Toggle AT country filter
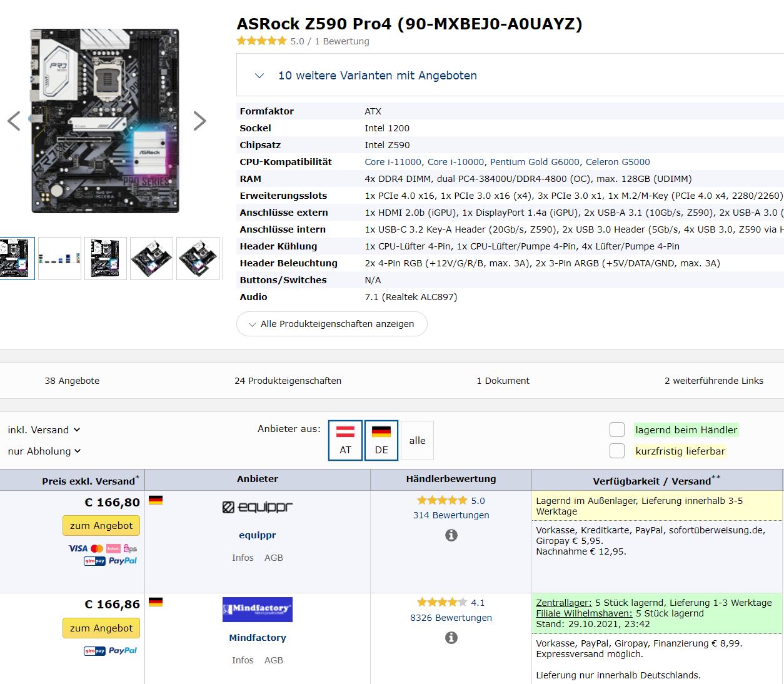This screenshot has width=784, height=684. coord(345,441)
